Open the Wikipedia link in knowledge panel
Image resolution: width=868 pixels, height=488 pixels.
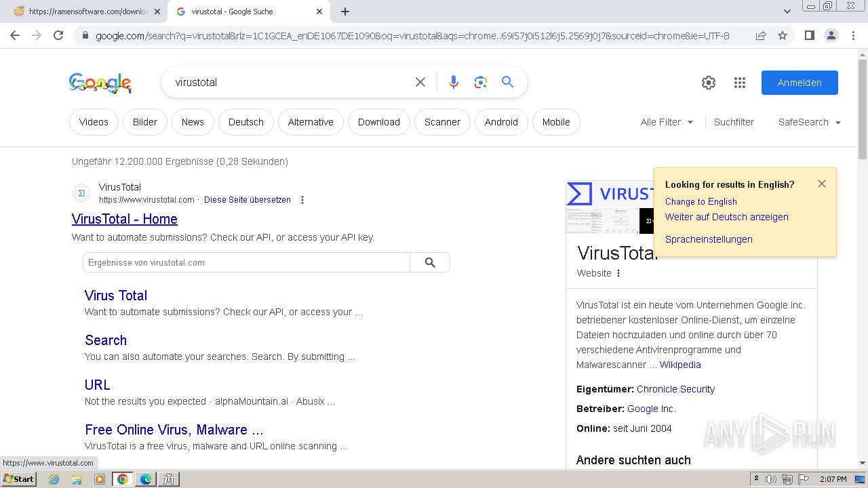[680, 365]
